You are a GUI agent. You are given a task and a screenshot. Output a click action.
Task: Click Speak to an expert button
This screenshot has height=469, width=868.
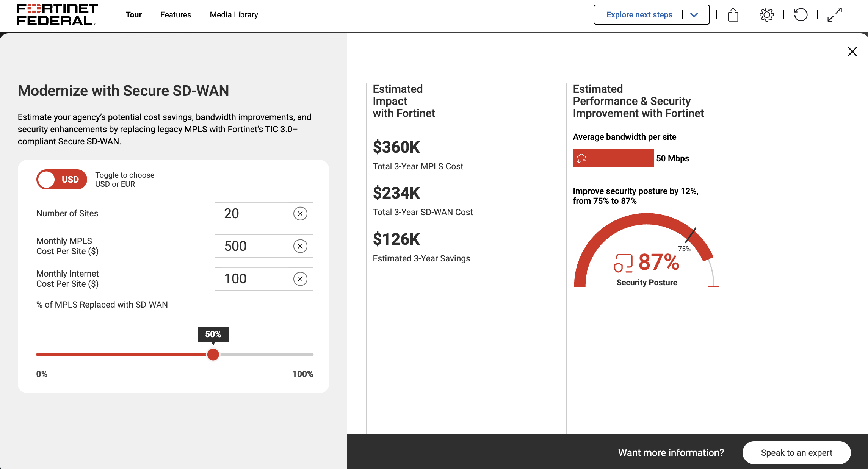(796, 453)
